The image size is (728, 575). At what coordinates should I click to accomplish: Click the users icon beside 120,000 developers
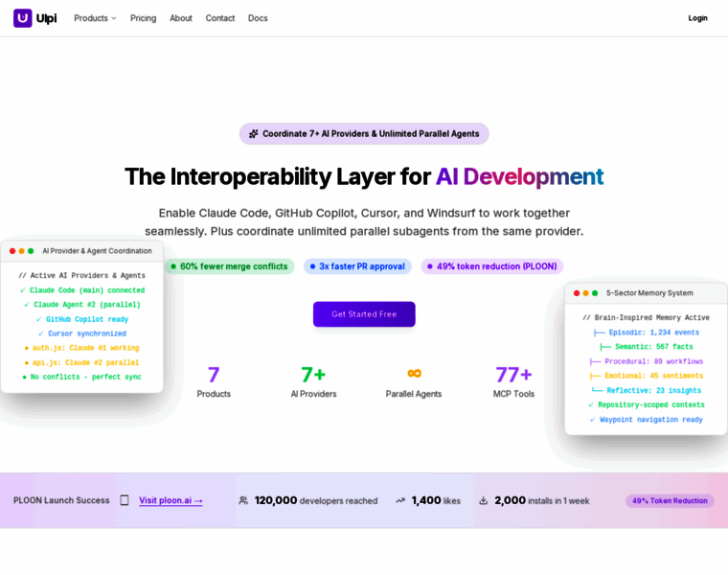[243, 500]
